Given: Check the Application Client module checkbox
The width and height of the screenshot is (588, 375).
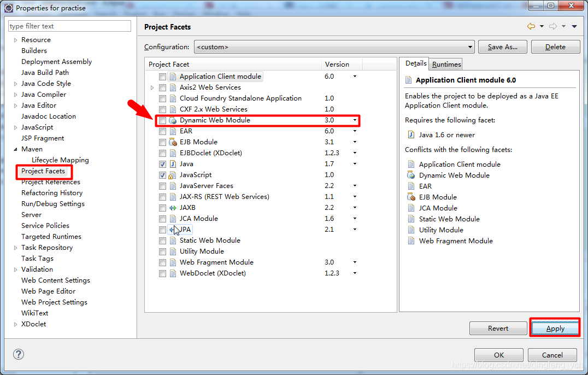Looking at the screenshot, I should point(162,77).
